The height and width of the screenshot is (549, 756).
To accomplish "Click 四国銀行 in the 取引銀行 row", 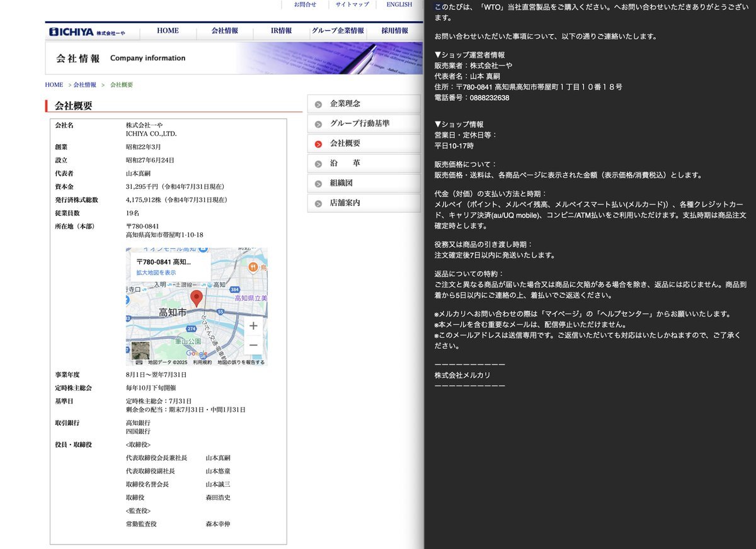I will (x=138, y=431).
